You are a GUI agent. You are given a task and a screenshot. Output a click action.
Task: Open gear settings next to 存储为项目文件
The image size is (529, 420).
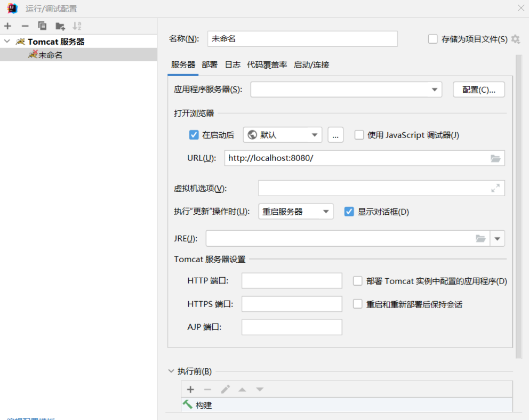point(515,39)
